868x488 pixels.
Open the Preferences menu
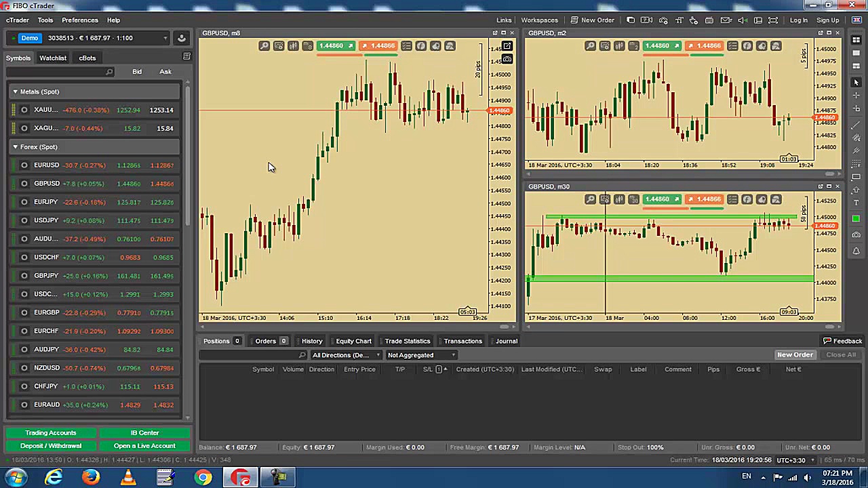(80, 20)
